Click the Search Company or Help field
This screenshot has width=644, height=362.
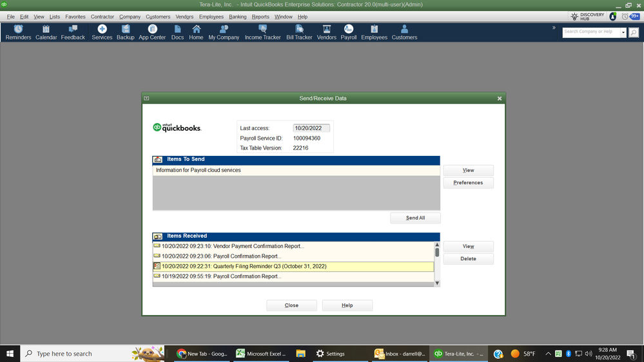591,32
